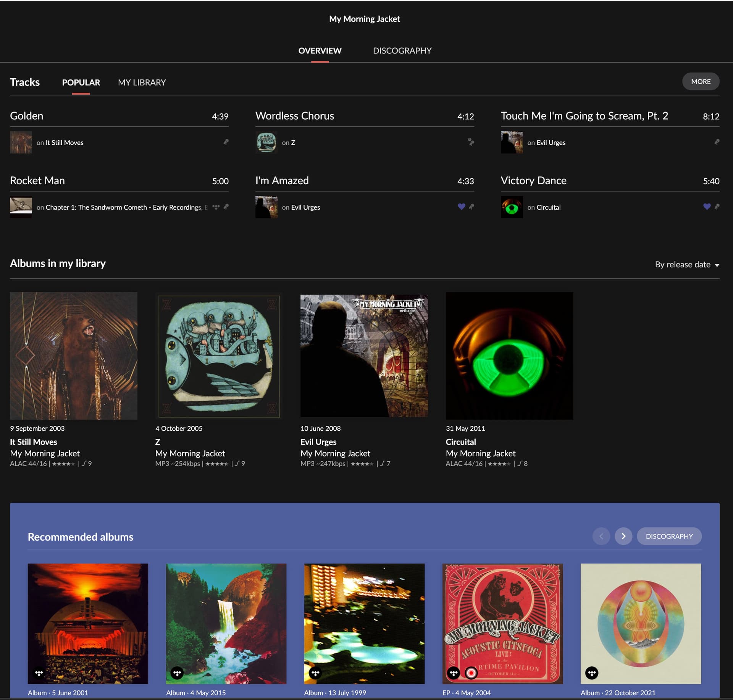Click the It Still Moves thumbnail under Golden
Viewport: 733px width, 700px height.
tap(21, 142)
